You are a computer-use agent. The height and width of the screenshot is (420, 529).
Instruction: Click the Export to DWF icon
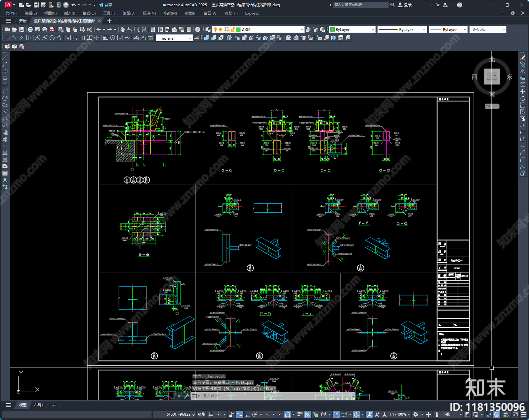coord(52,29)
